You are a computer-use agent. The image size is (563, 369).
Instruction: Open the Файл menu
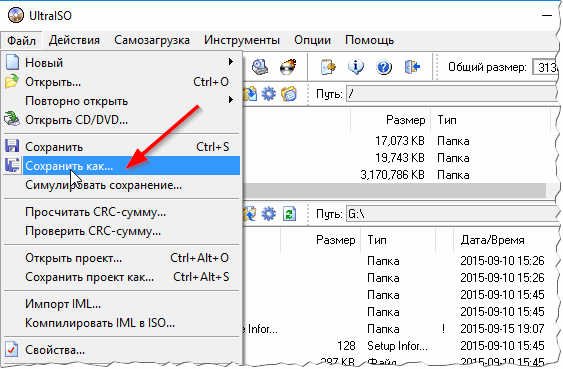[x=22, y=40]
